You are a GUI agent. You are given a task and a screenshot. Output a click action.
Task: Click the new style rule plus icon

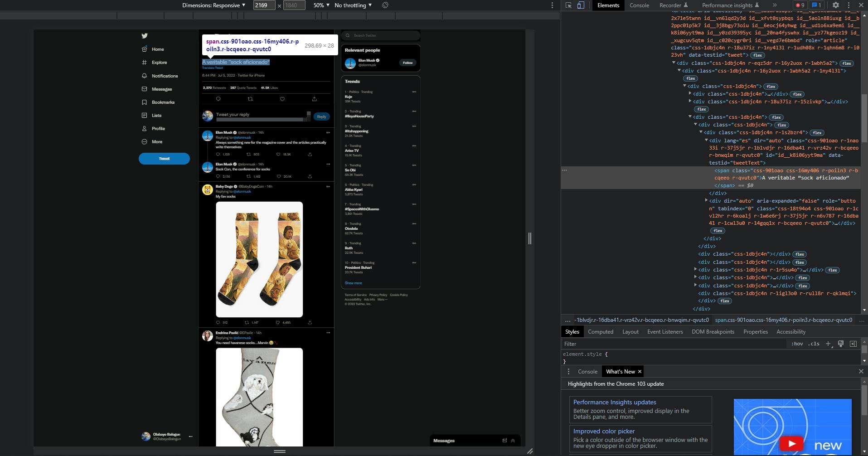tap(828, 344)
